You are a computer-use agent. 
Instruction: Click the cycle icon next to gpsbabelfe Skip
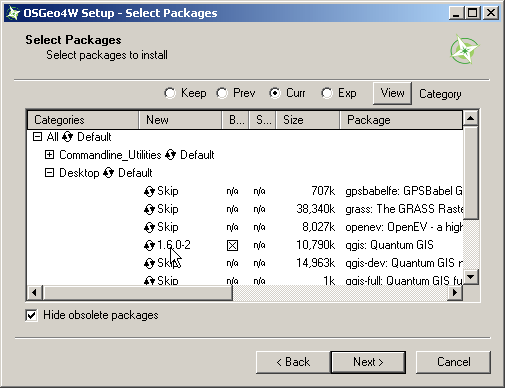(149, 192)
